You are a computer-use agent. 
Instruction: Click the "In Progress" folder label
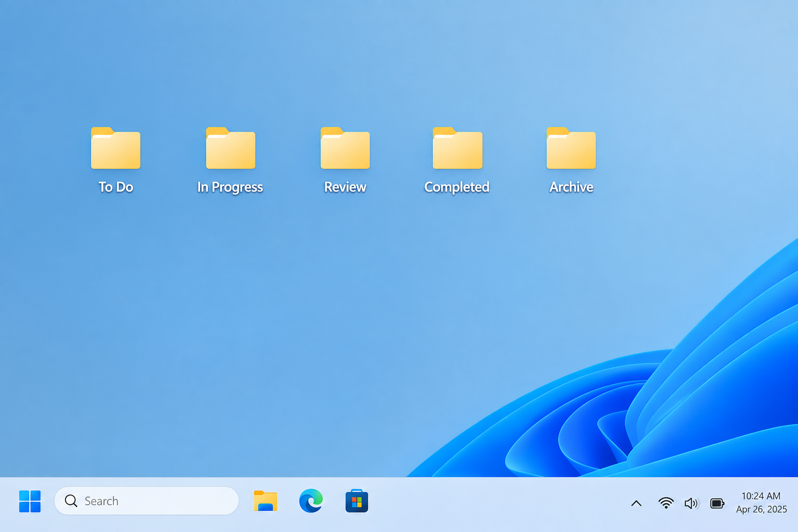click(230, 188)
